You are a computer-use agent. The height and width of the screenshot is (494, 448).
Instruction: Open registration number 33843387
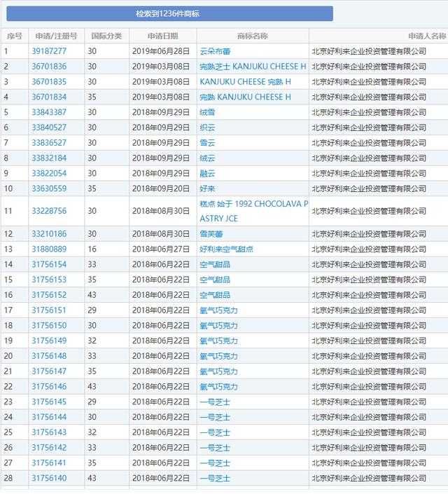tap(49, 112)
